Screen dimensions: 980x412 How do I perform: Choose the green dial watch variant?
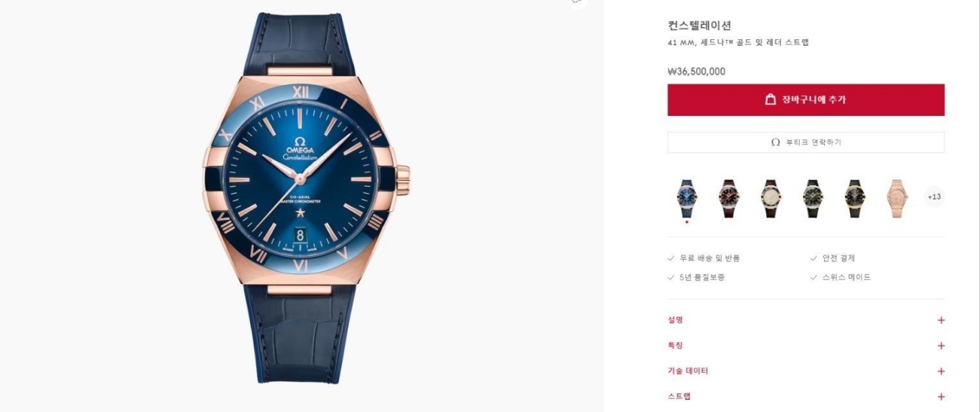click(x=813, y=198)
